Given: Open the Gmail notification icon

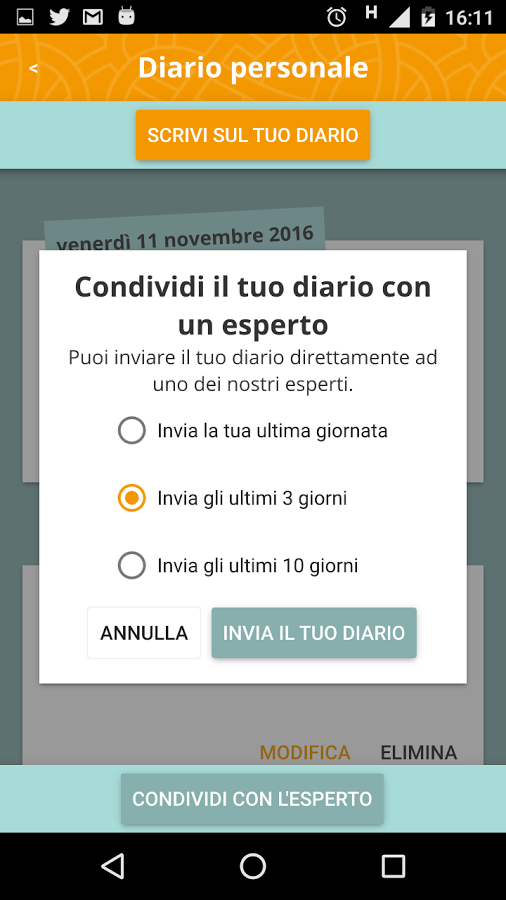Looking at the screenshot, I should pos(93,17).
